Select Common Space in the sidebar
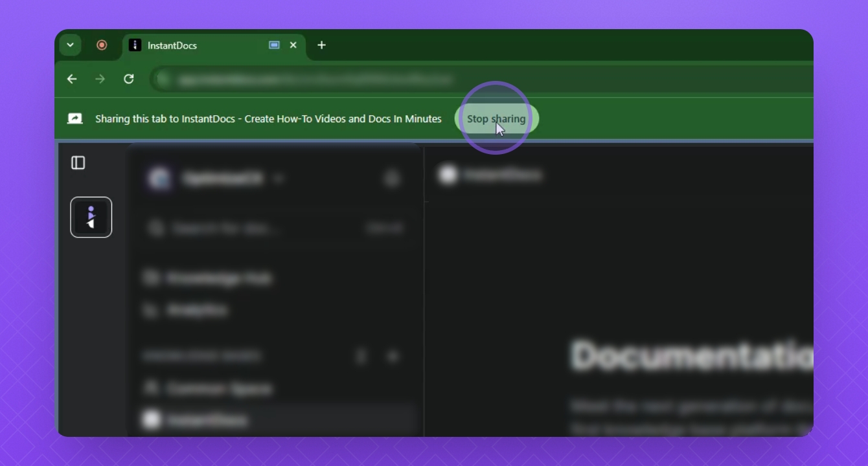Image resolution: width=868 pixels, height=466 pixels. [209, 388]
